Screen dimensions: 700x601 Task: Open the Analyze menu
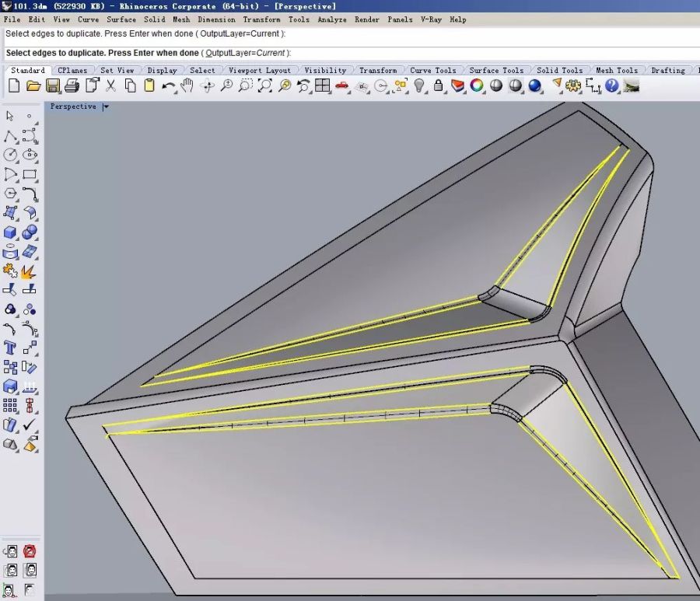(331, 19)
